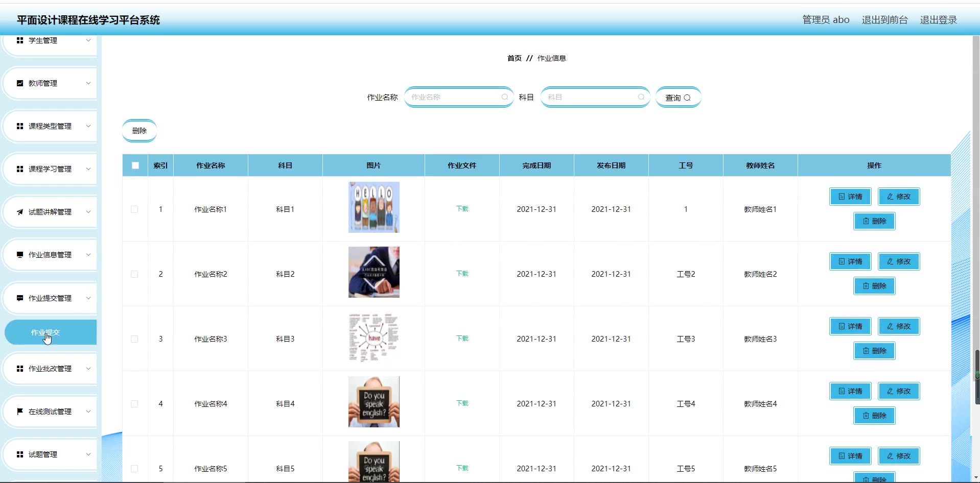Download the file for 作业名称3
Screen dimensions: 980x483
462,339
